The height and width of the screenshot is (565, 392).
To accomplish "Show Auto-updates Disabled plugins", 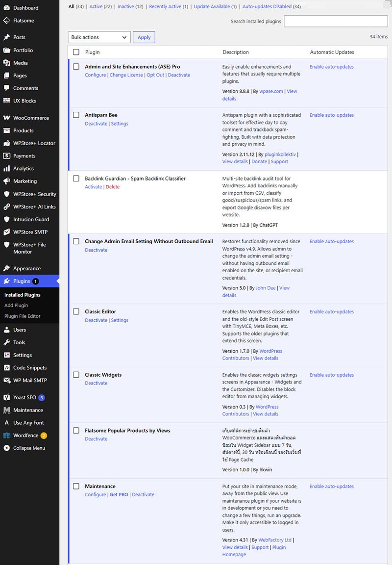I will (x=272, y=6).
